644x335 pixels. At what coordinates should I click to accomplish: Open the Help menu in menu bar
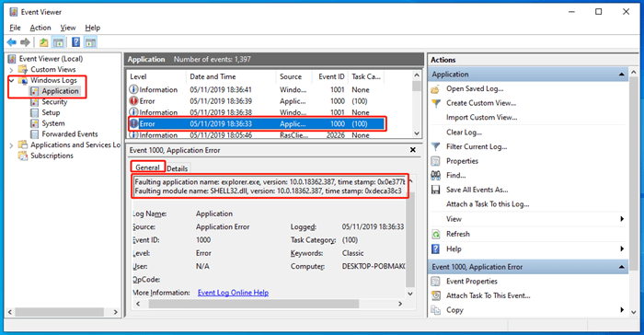pyautogui.click(x=92, y=28)
